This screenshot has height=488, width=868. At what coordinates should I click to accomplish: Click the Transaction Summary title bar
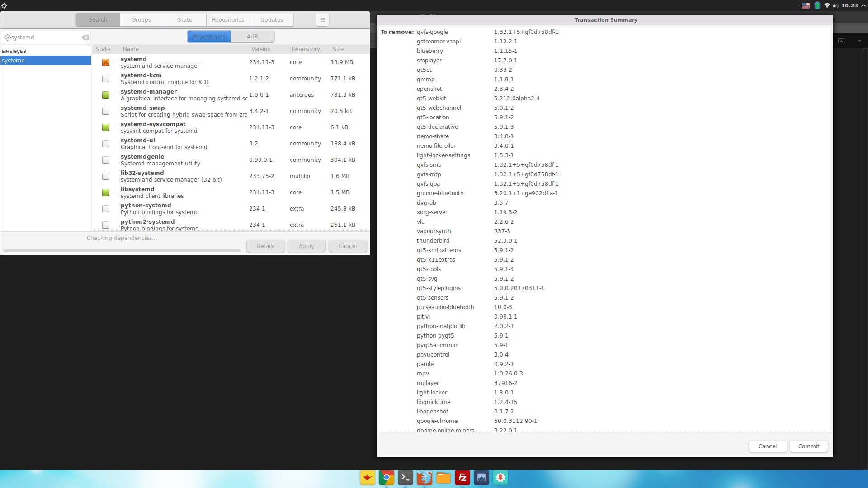click(x=605, y=20)
